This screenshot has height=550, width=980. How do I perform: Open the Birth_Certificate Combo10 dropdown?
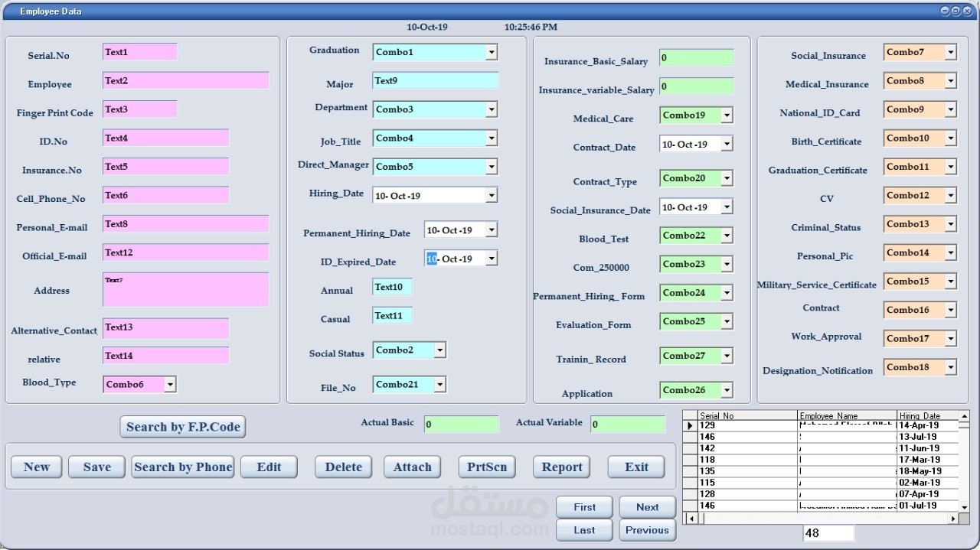(950, 138)
